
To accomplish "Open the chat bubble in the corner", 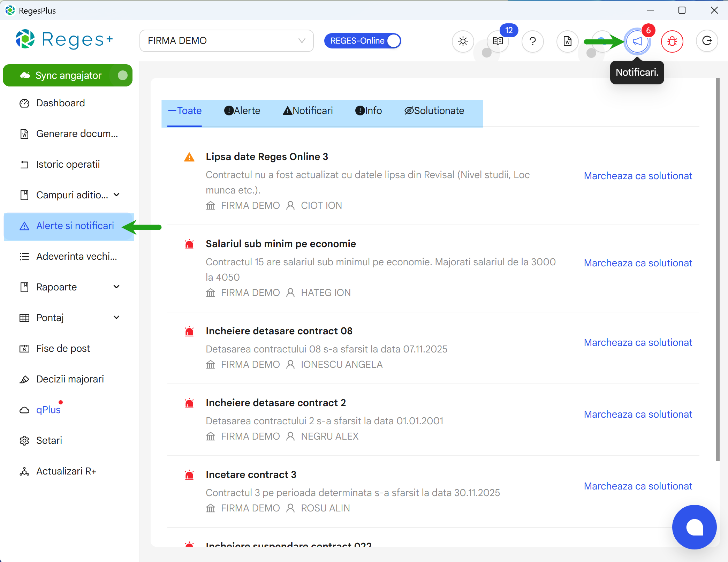I will (x=694, y=527).
